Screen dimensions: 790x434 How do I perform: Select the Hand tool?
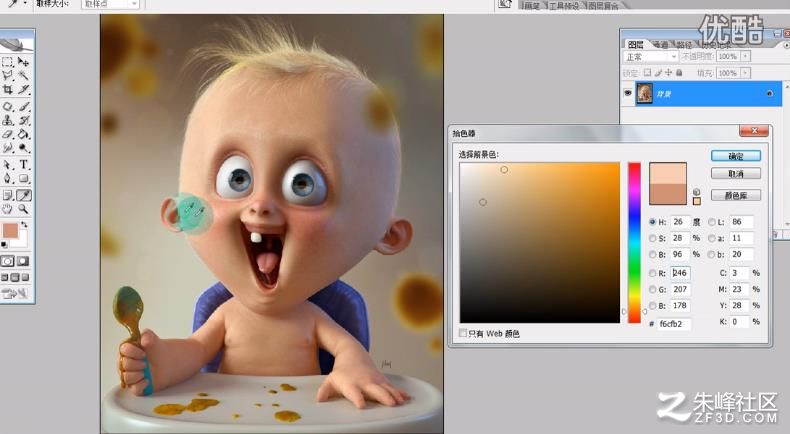click(8, 209)
